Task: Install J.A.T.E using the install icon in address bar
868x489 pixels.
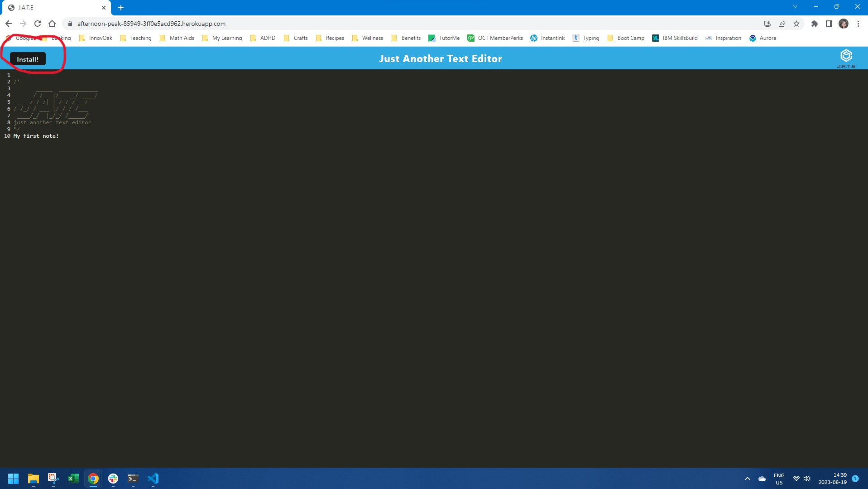Action: pyautogui.click(x=767, y=23)
